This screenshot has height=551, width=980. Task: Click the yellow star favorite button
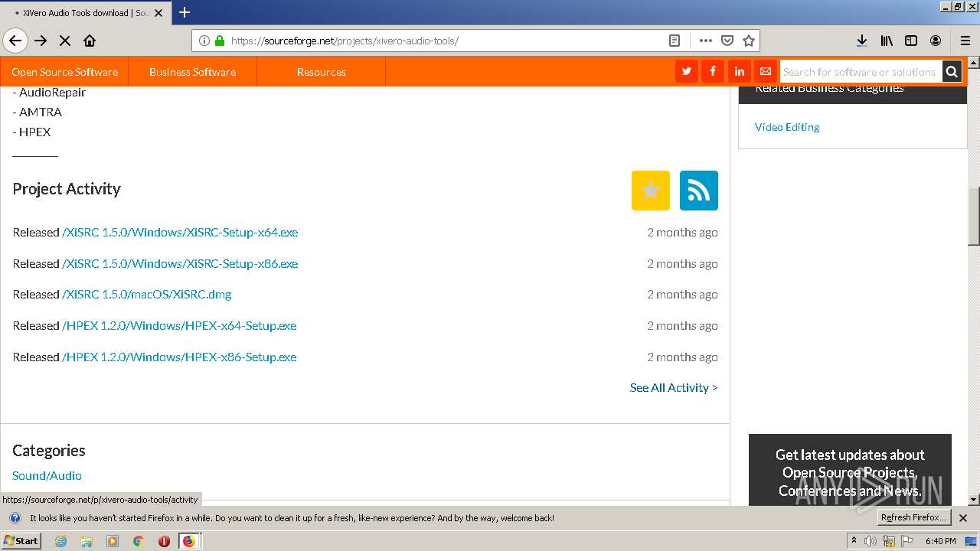click(651, 191)
